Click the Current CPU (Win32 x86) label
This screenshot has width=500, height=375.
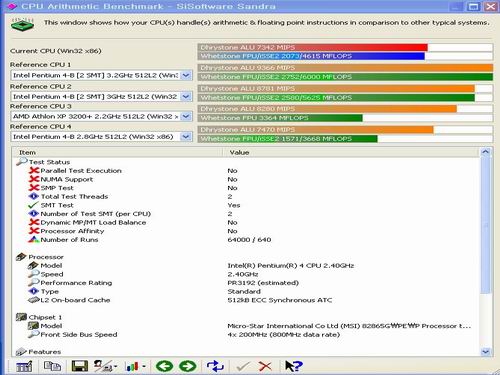pos(56,51)
